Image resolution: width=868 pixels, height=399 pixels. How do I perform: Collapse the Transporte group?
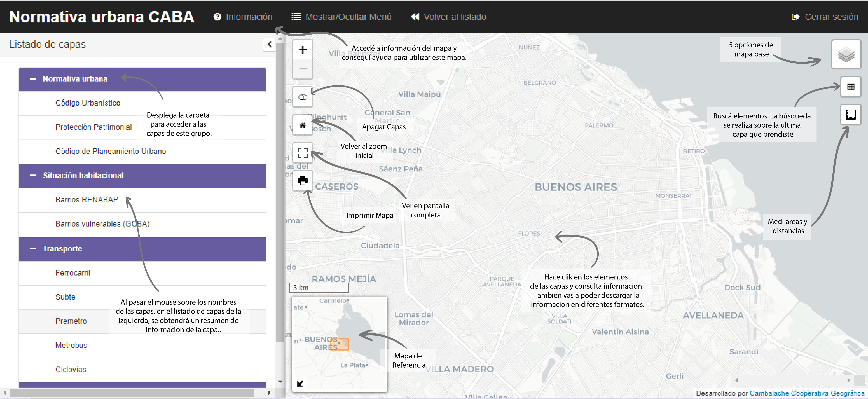tap(142, 249)
